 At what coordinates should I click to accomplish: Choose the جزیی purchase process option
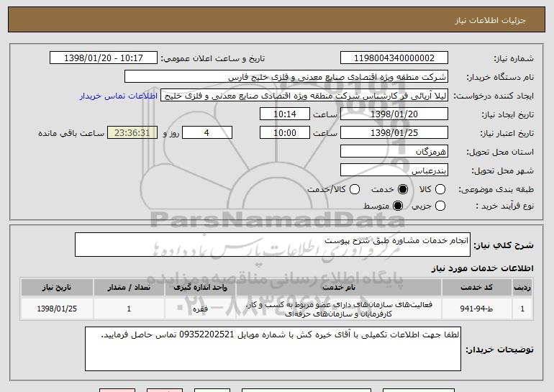pyautogui.click(x=440, y=206)
